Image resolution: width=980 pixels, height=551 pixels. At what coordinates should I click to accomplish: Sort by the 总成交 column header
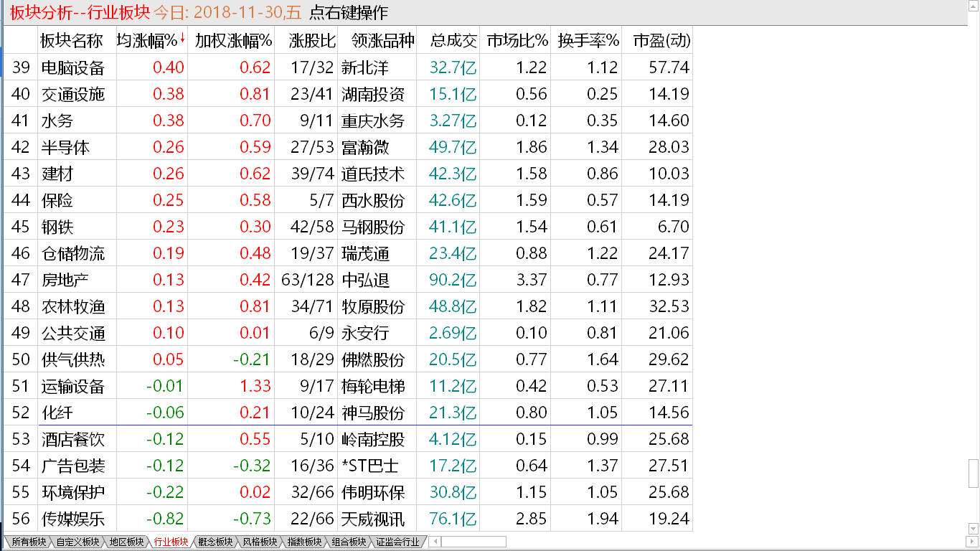[453, 41]
